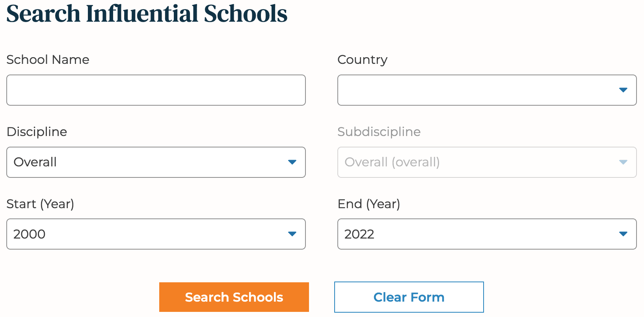This screenshot has height=317, width=644.
Task: Click the Country dropdown arrow icon
Action: [x=623, y=90]
